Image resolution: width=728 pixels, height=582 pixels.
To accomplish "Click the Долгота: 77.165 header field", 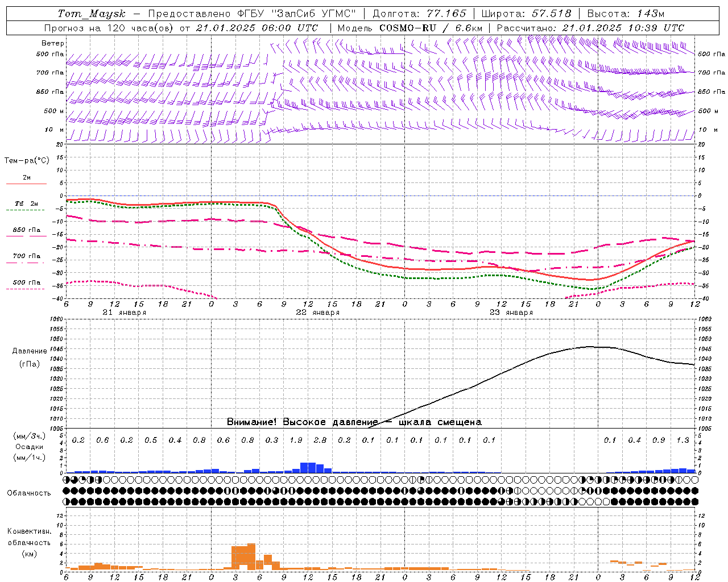I will coord(419,14).
